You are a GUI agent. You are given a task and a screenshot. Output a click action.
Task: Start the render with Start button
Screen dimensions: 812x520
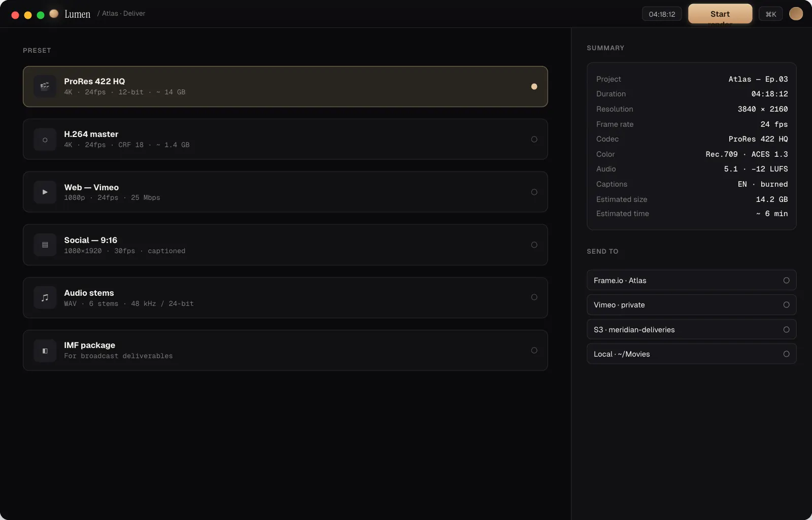tap(720, 14)
